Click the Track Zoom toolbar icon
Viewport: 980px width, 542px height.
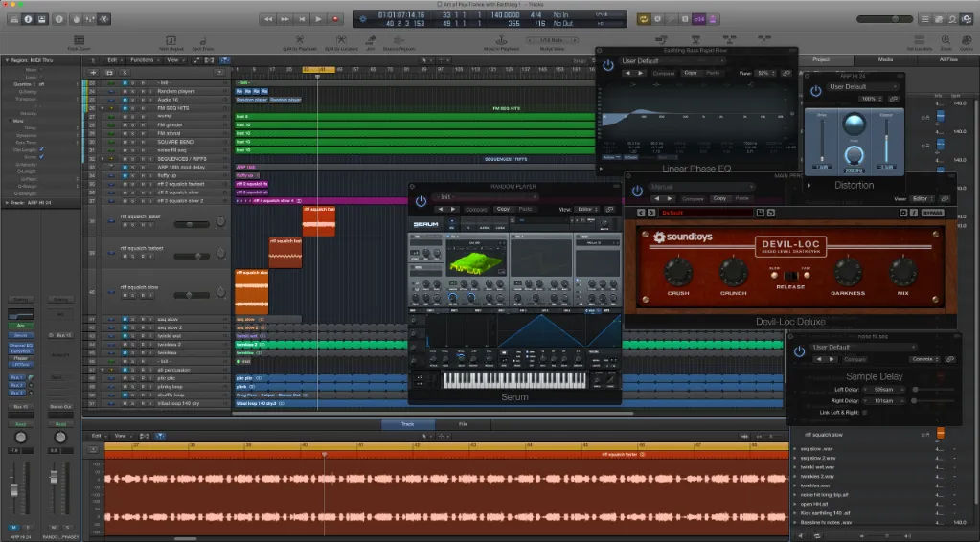80,42
